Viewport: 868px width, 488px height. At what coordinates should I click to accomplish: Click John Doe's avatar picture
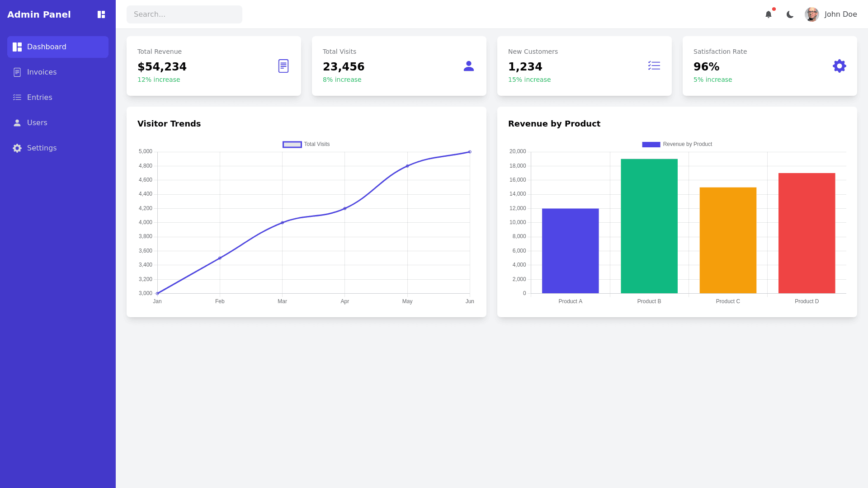coord(811,14)
